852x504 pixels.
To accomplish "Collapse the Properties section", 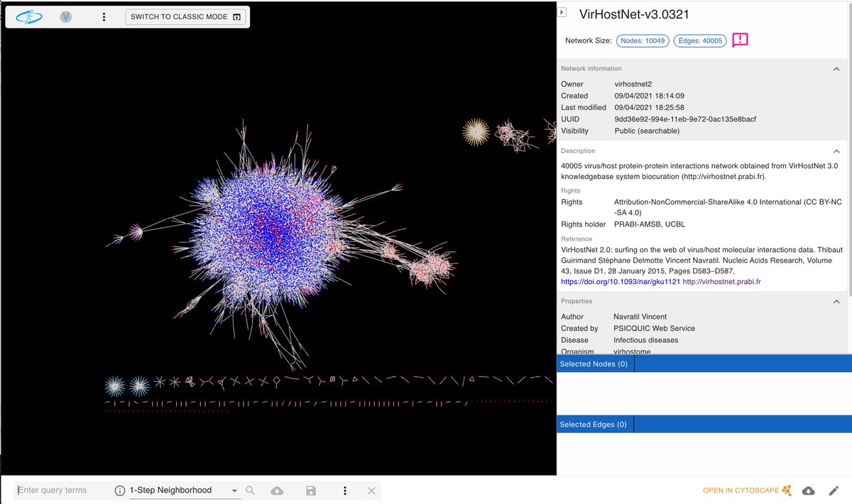I will (836, 302).
